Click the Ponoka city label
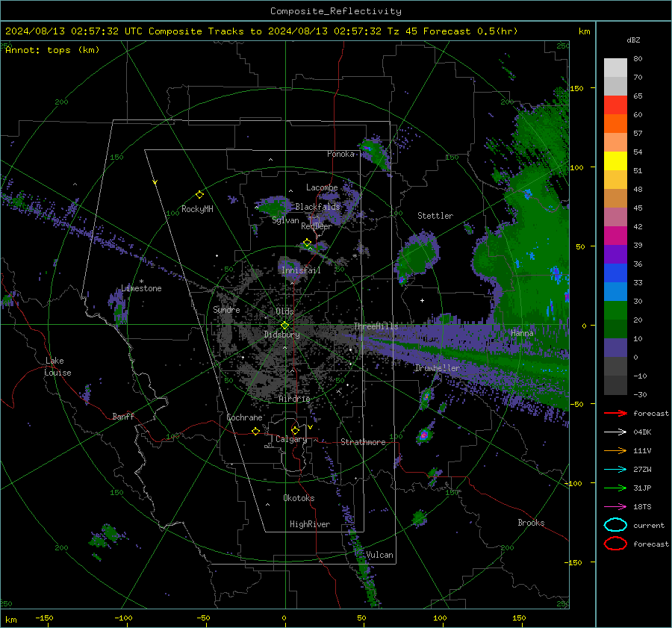The height and width of the screenshot is (628, 672). pyautogui.click(x=340, y=154)
